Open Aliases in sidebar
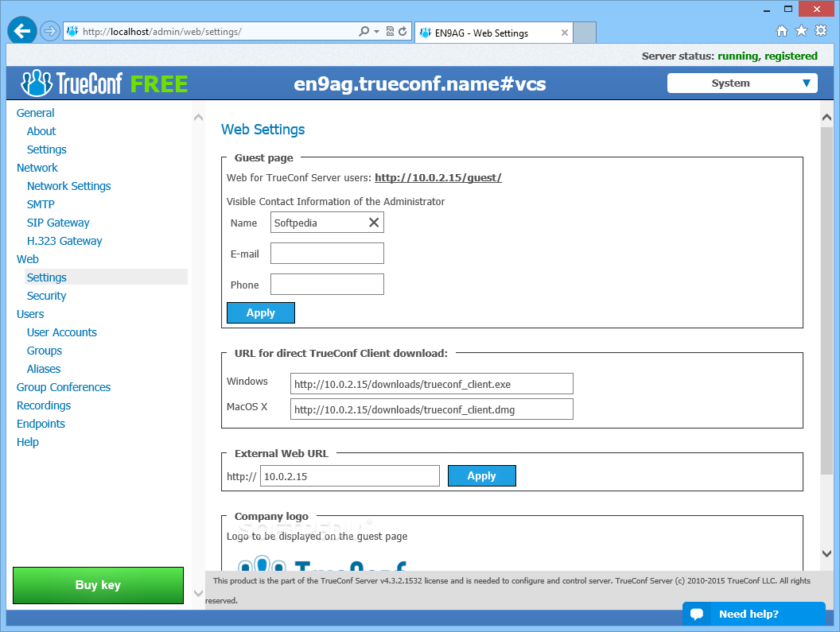The height and width of the screenshot is (632, 840). tap(44, 369)
